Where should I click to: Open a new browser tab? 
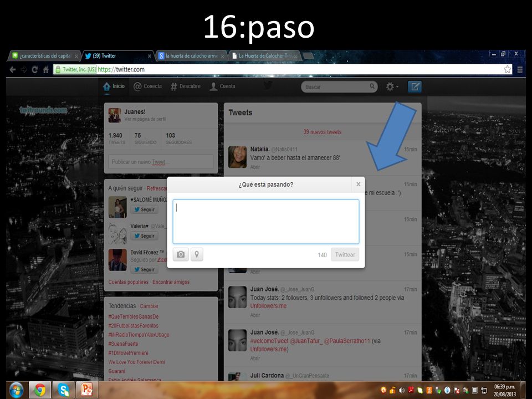coord(308,56)
